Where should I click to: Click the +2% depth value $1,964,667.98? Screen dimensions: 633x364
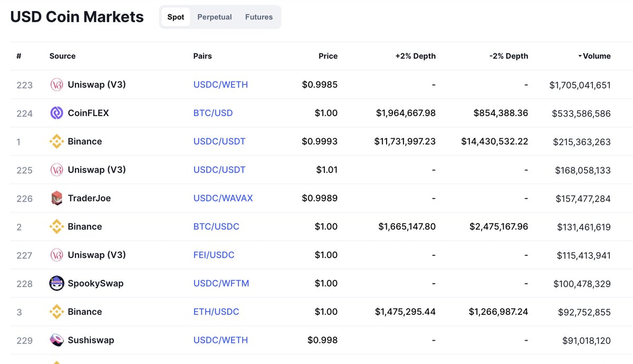pyautogui.click(x=406, y=113)
